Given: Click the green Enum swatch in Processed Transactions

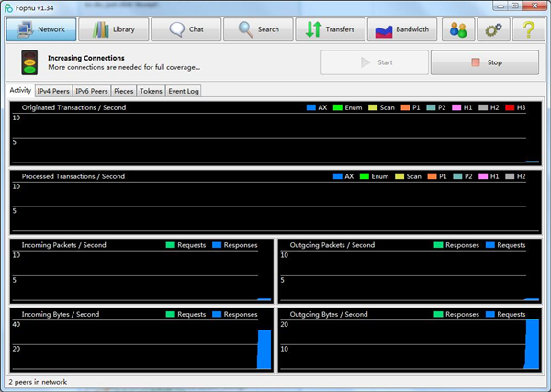Looking at the screenshot, I should (365, 176).
